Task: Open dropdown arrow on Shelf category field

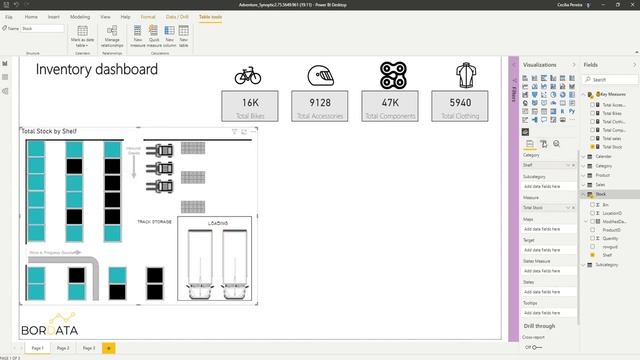Action: pos(568,165)
